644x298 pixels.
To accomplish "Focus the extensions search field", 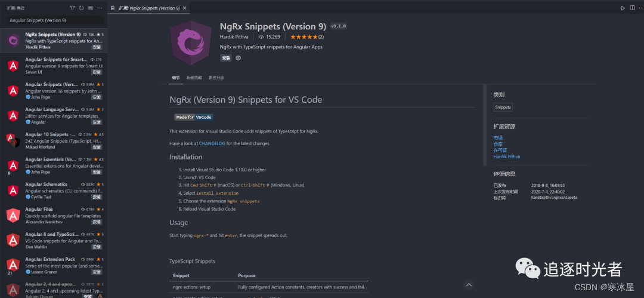I will click(x=55, y=20).
